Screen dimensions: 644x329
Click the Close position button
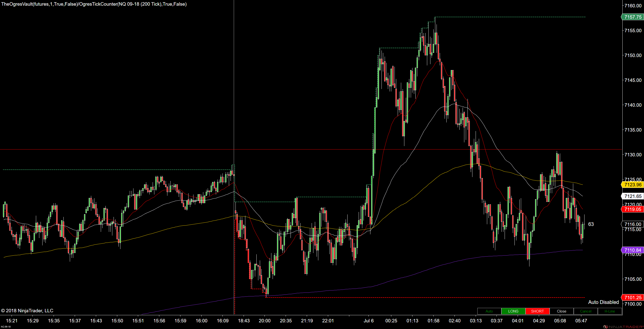tap(561, 311)
